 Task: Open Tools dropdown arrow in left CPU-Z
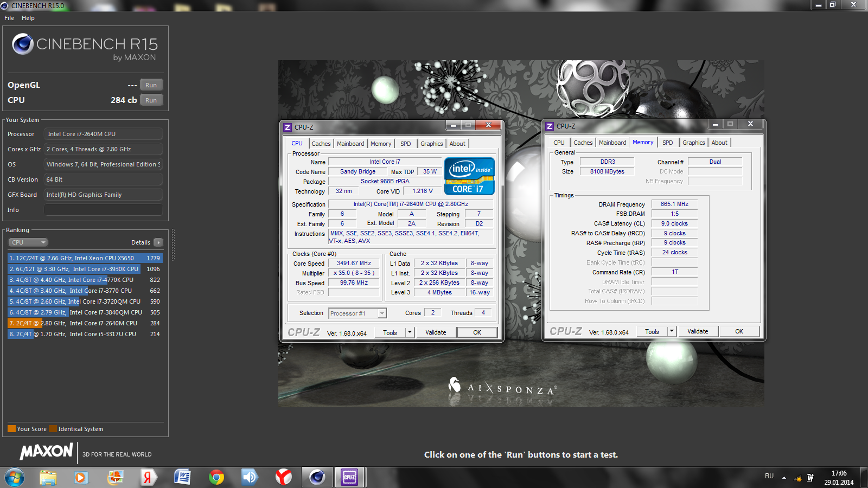(x=410, y=332)
